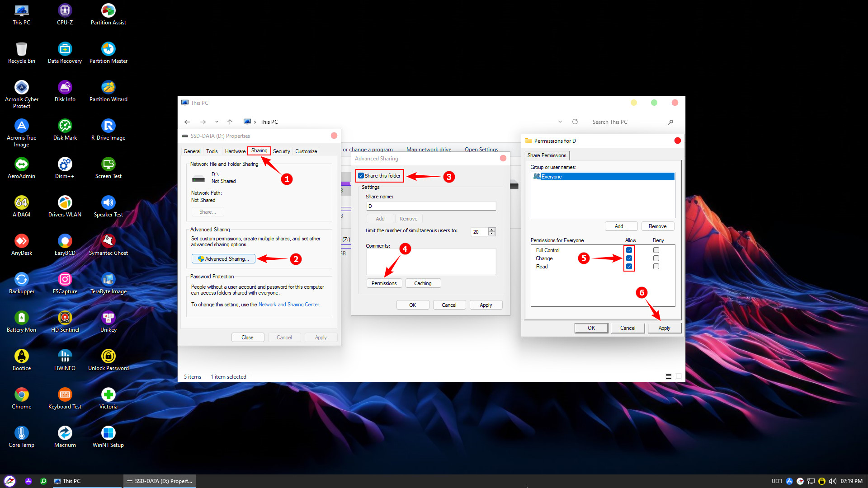Open the Network and Sharing Center link
Screen dimensions: 868x488
(288, 305)
